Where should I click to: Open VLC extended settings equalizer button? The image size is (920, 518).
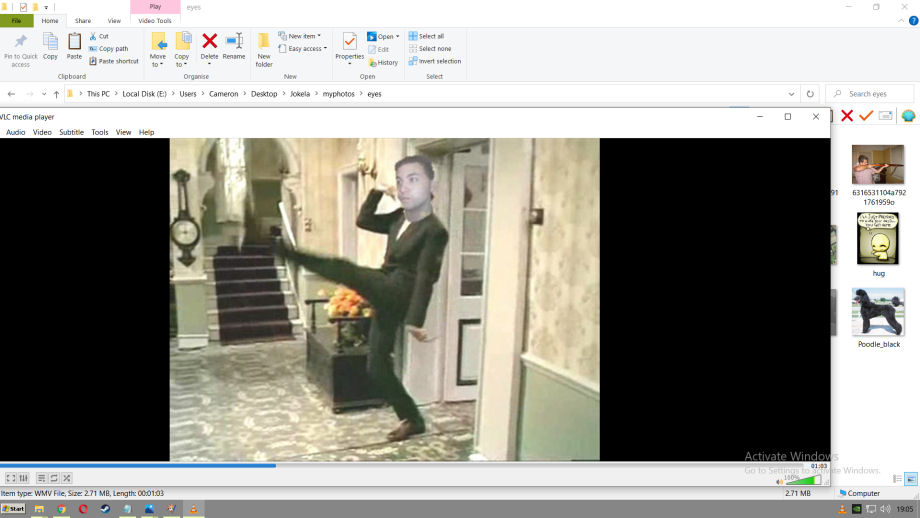tap(23, 478)
